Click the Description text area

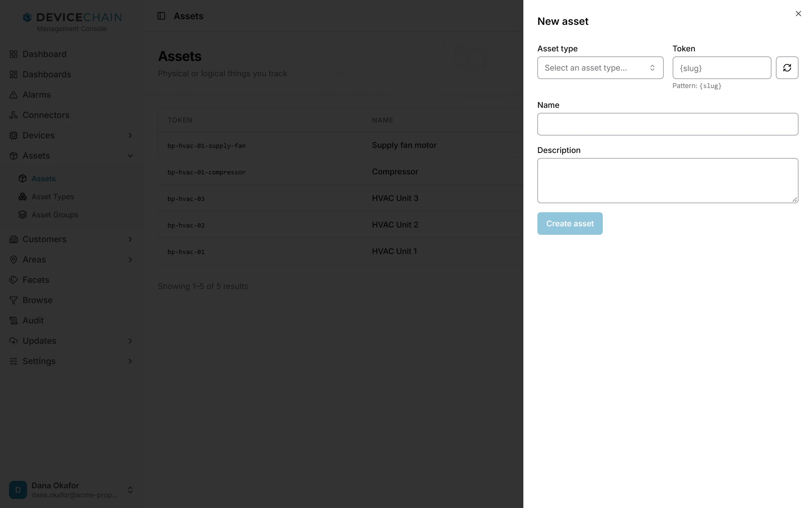coord(667,181)
